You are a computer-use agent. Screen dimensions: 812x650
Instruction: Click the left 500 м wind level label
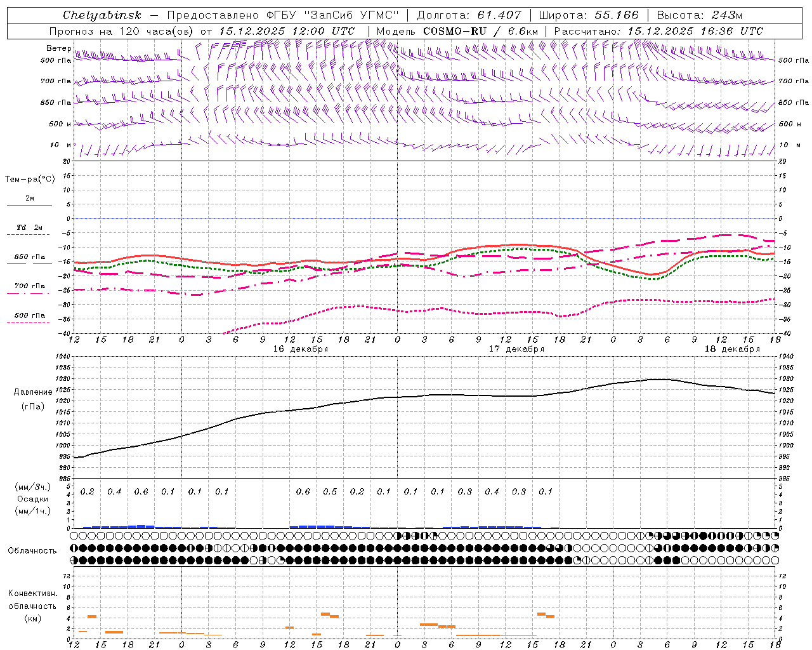point(60,124)
